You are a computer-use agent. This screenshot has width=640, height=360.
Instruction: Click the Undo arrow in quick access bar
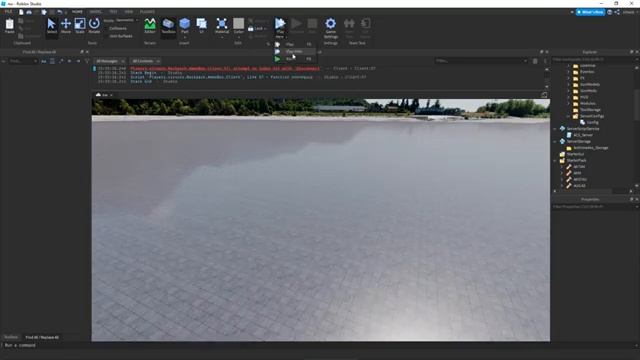point(60,12)
